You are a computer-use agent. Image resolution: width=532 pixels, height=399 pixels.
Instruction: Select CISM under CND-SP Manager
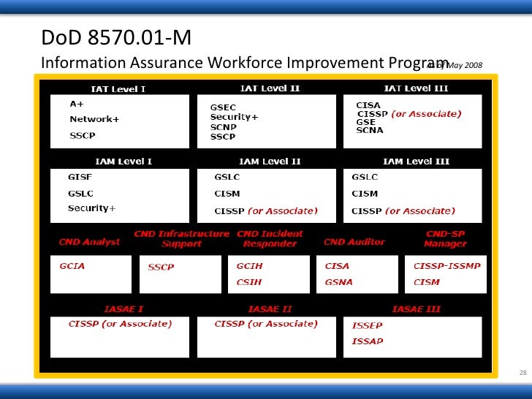pos(427,282)
